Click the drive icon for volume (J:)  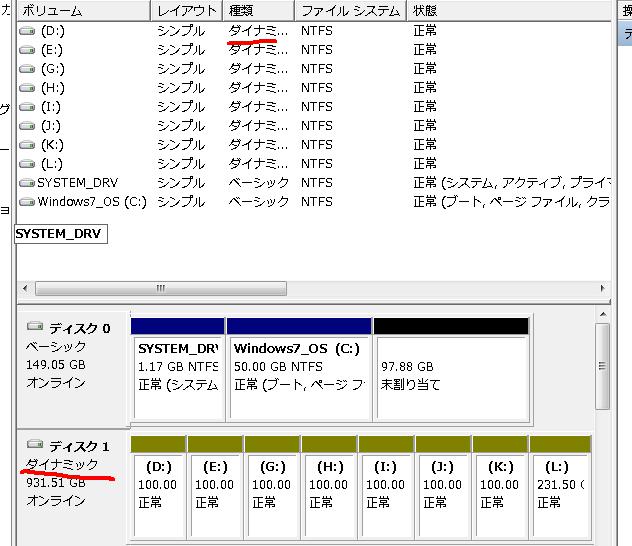[27, 126]
